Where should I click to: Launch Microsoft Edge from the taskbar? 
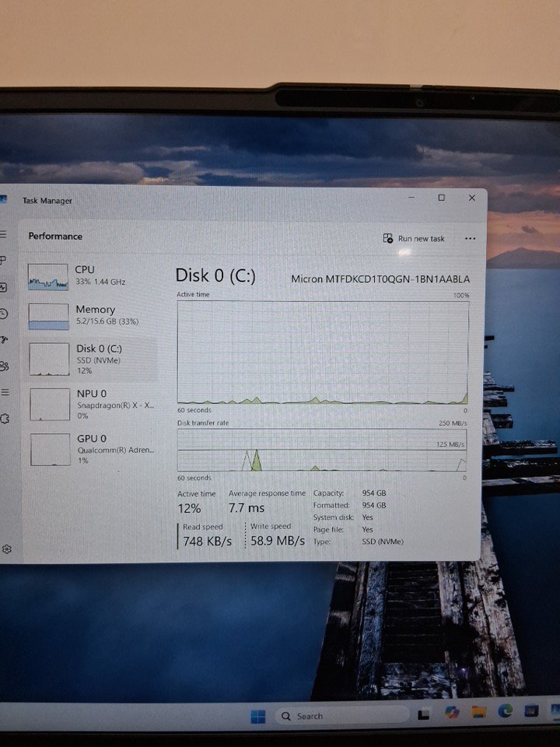pos(506,712)
